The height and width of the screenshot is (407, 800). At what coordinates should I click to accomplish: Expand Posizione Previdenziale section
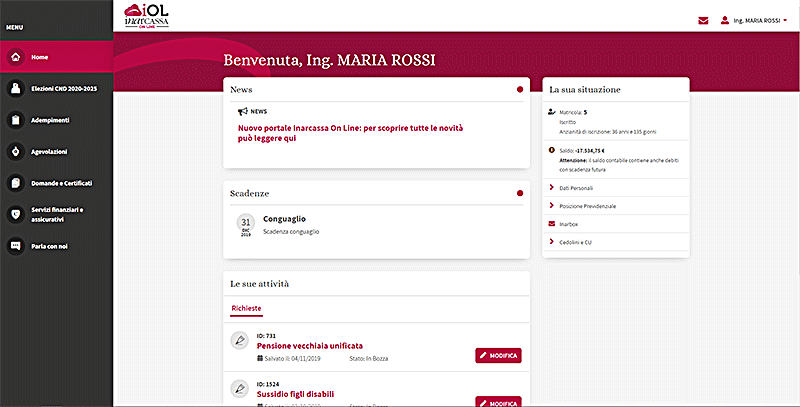click(587, 206)
